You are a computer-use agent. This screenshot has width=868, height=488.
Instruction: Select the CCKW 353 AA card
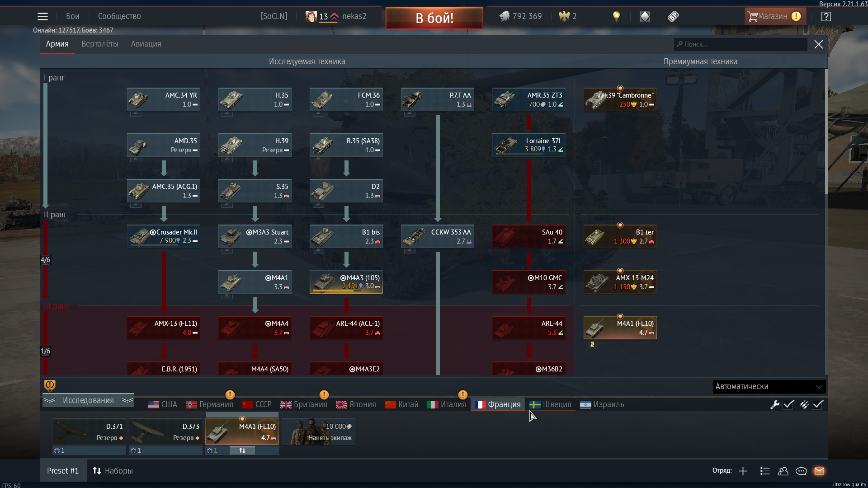point(438,236)
